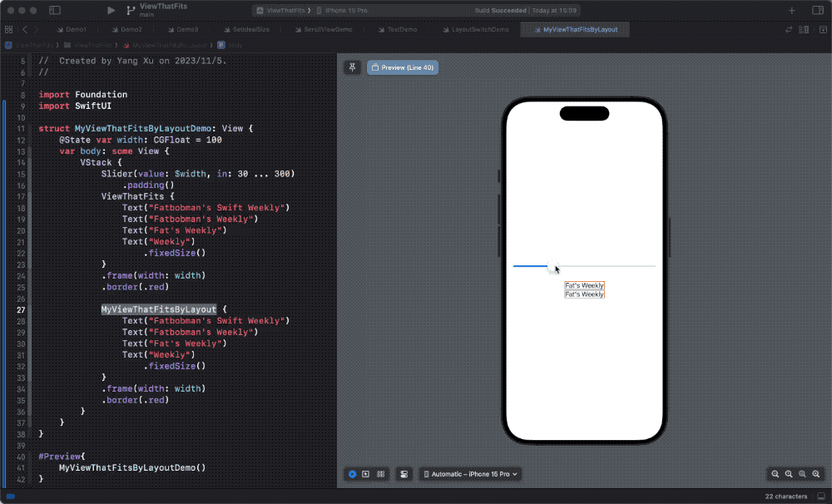Viewport: 832px width, 504px height.
Task: Click the ViewThatFits keyword on line 17
Action: pyautogui.click(x=132, y=196)
